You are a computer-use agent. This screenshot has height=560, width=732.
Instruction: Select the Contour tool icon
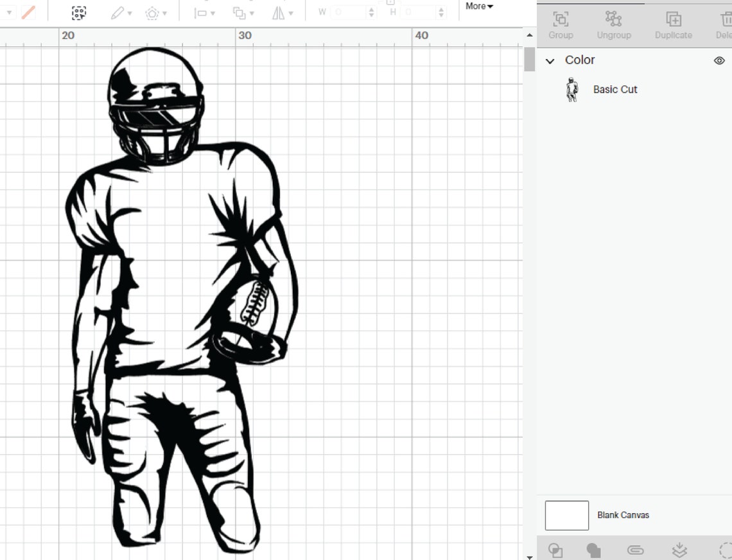[724, 550]
